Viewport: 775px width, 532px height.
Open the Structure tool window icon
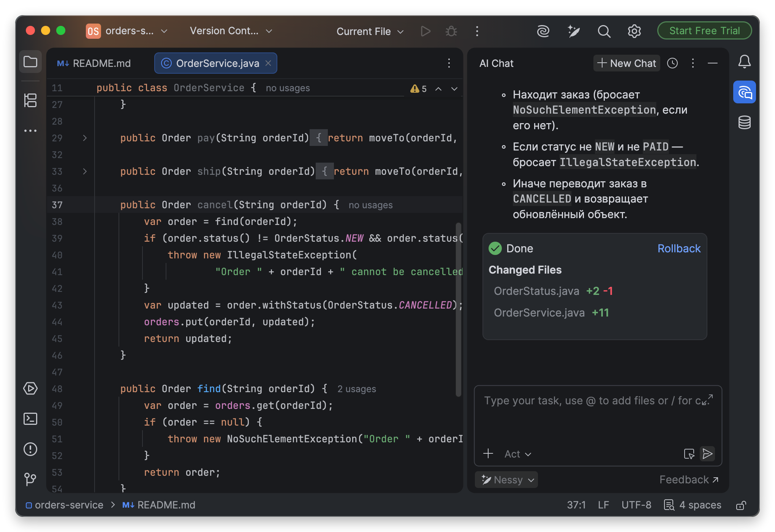[x=30, y=100]
